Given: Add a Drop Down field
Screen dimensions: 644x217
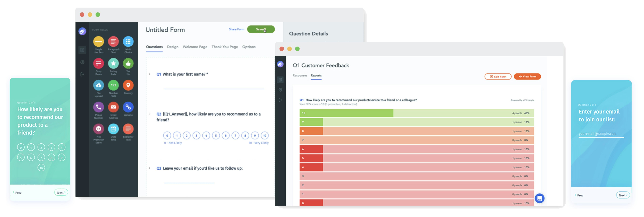Looking at the screenshot, I should point(98,64).
